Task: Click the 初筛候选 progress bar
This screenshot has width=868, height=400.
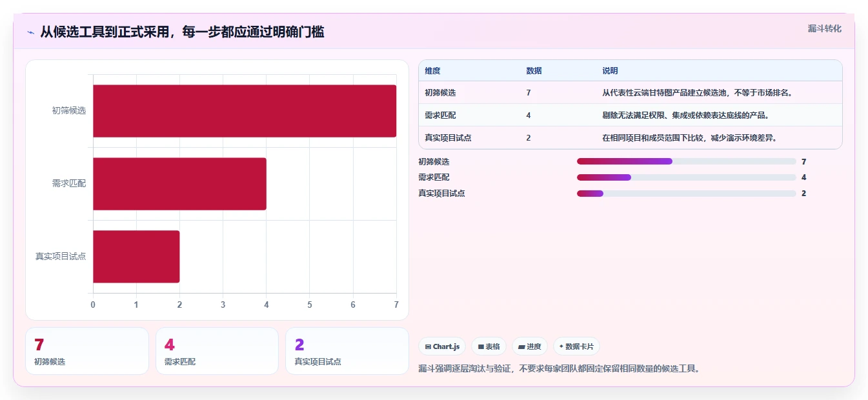Action: coord(687,161)
